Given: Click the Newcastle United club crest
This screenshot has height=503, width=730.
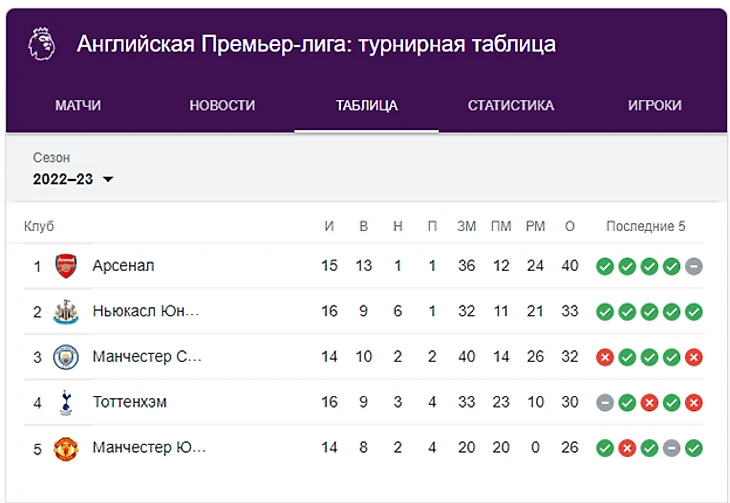Looking at the screenshot, I should tap(66, 312).
